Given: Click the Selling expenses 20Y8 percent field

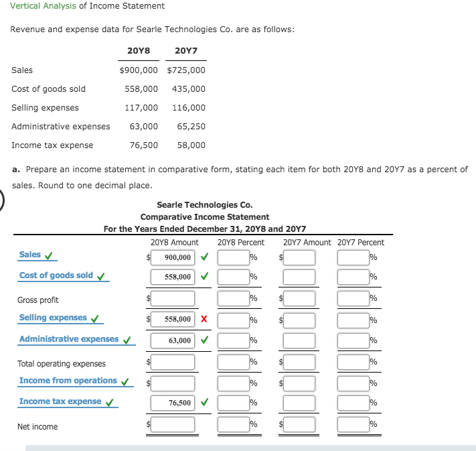Looking at the screenshot, I should (234, 320).
